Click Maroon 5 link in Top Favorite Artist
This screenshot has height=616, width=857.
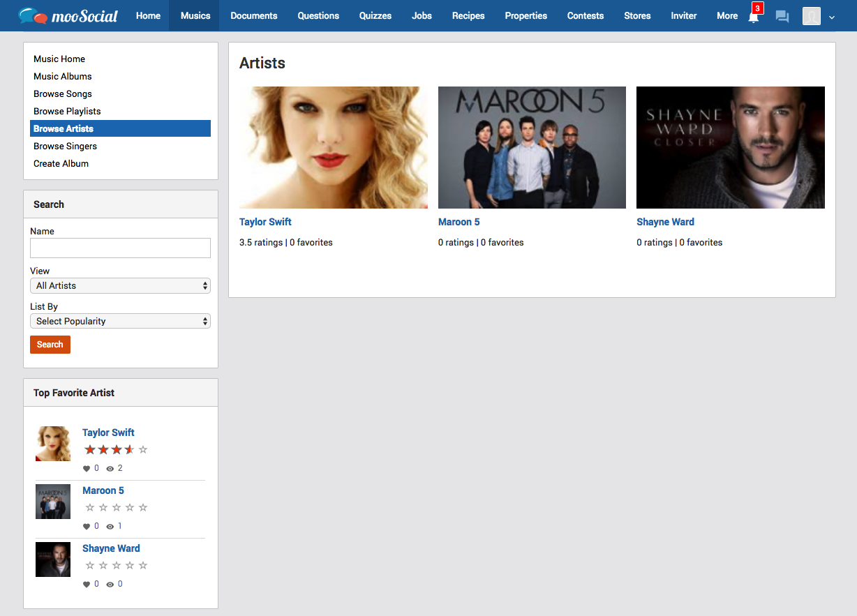point(103,490)
